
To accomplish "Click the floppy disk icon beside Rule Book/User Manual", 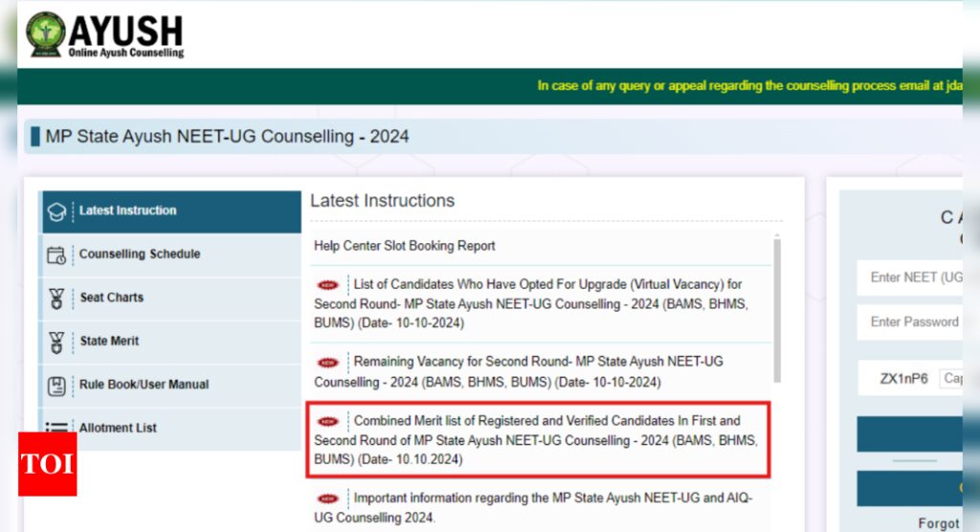I will click(x=56, y=386).
